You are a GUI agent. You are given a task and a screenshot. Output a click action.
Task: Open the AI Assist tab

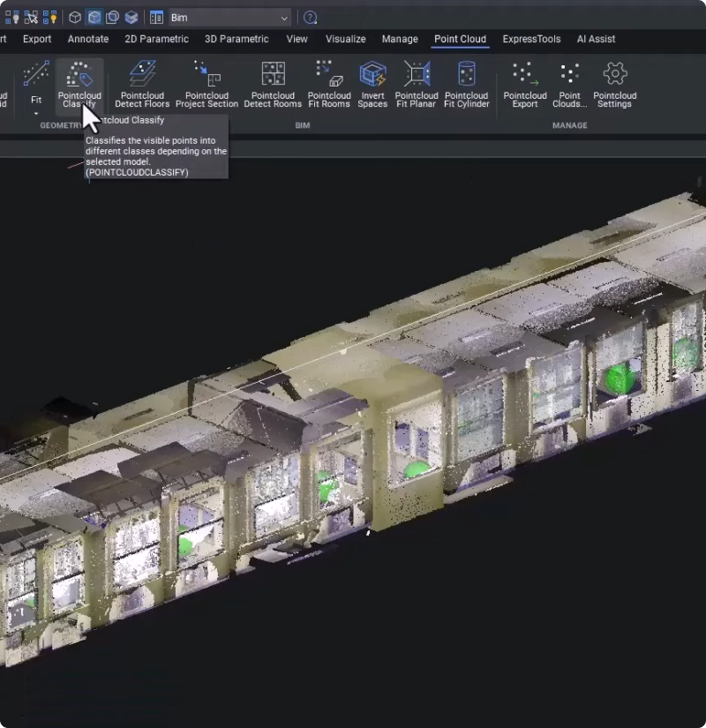tap(596, 39)
